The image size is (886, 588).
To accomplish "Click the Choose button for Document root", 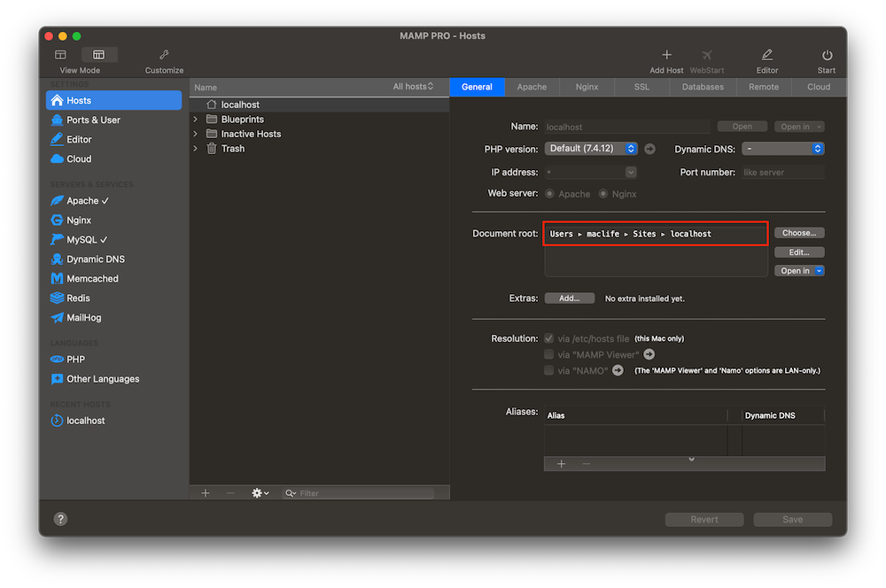I will pyautogui.click(x=798, y=232).
